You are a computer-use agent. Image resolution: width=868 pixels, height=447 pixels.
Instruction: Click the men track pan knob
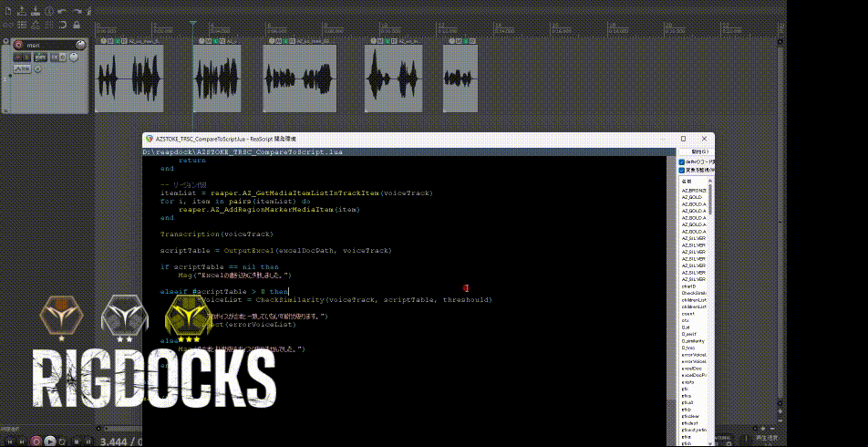pyautogui.click(x=74, y=57)
